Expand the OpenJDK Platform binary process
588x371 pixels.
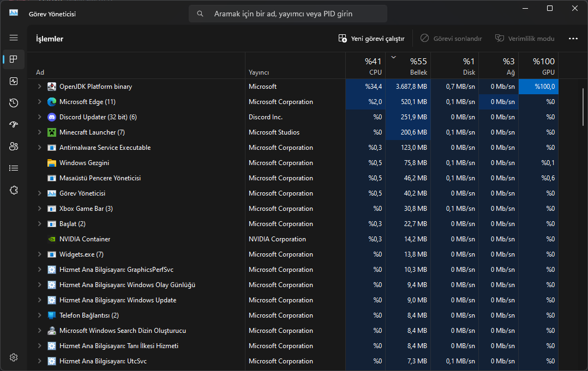pos(39,87)
